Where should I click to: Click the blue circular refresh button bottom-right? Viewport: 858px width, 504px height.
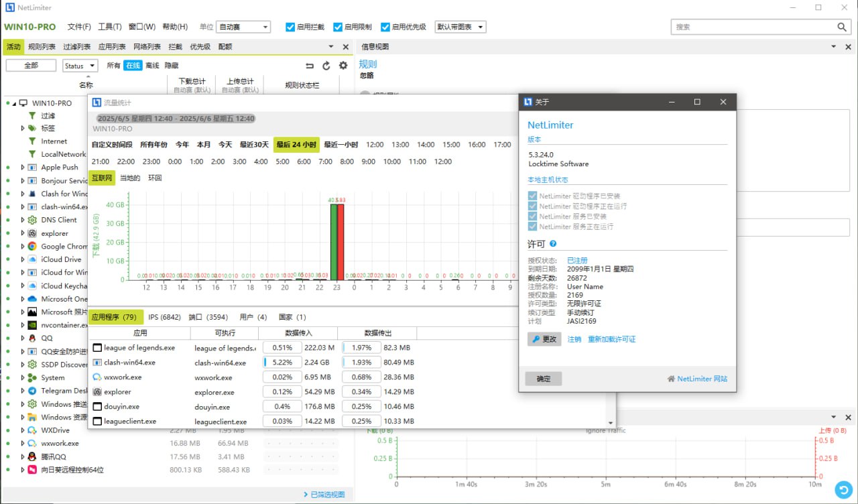[x=843, y=489]
